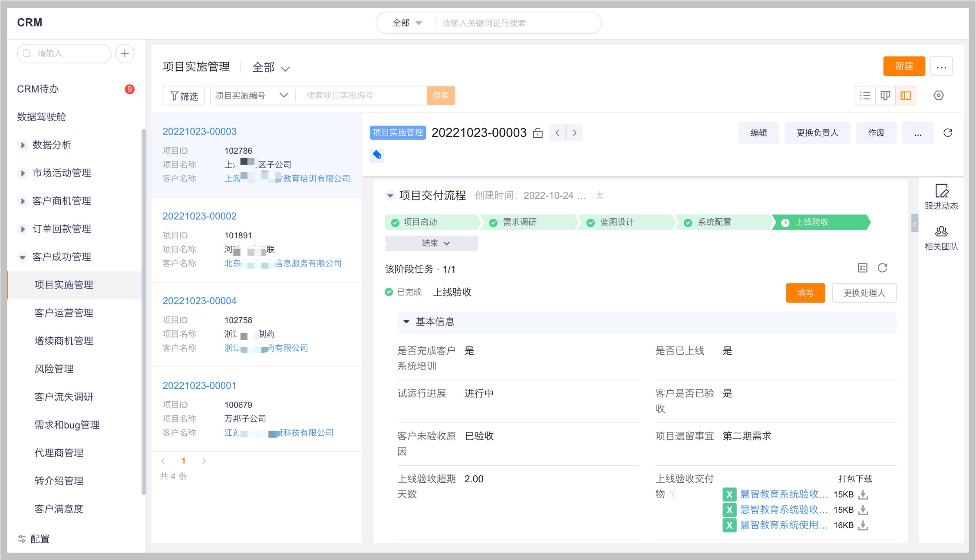976x560 pixels.
Task: Open the 相关团队 related team panel
Action: tap(941, 238)
